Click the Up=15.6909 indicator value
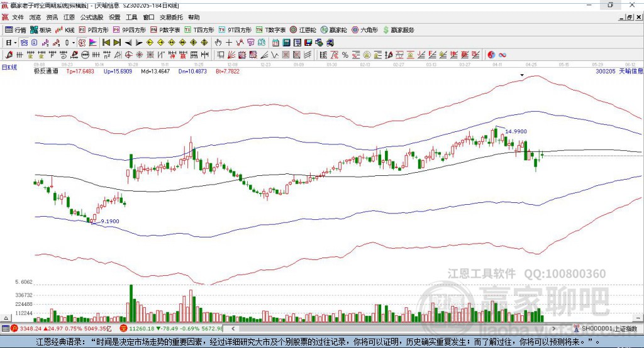 pyautogui.click(x=118, y=72)
